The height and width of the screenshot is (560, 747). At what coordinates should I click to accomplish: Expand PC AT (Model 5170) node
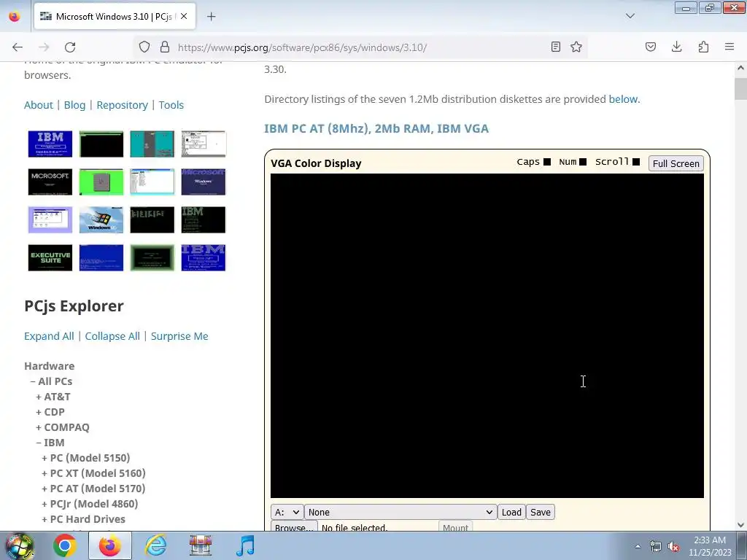pos(94,488)
